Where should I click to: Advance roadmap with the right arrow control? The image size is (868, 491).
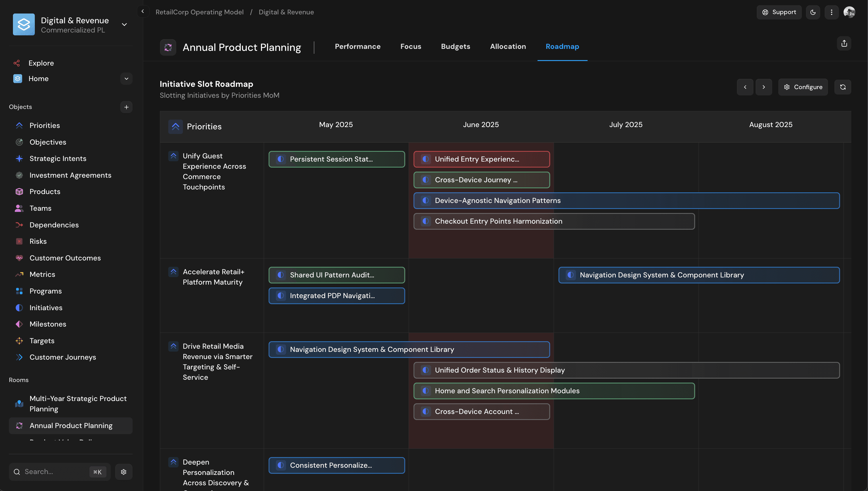tap(764, 87)
